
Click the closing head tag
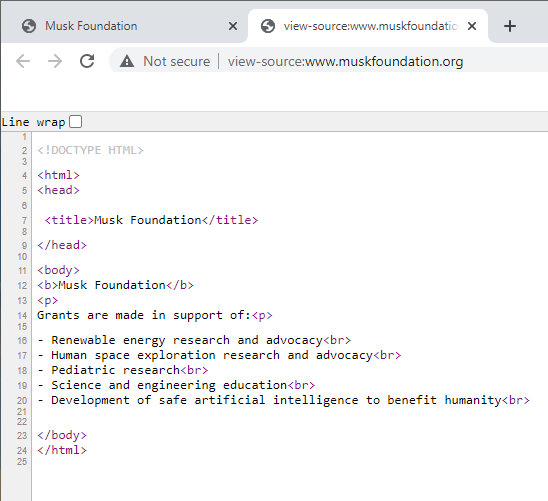[x=62, y=245]
